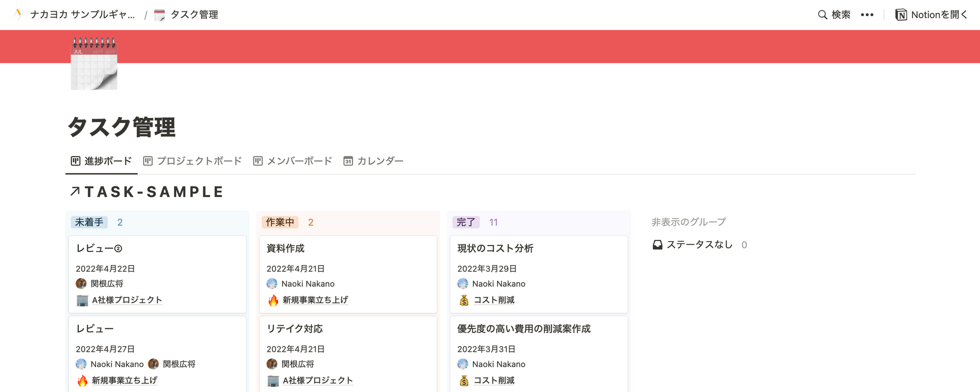Screen dimensions: 980x392
Task: Click the calendar page icon in breadcrumb
Action: tap(159, 15)
